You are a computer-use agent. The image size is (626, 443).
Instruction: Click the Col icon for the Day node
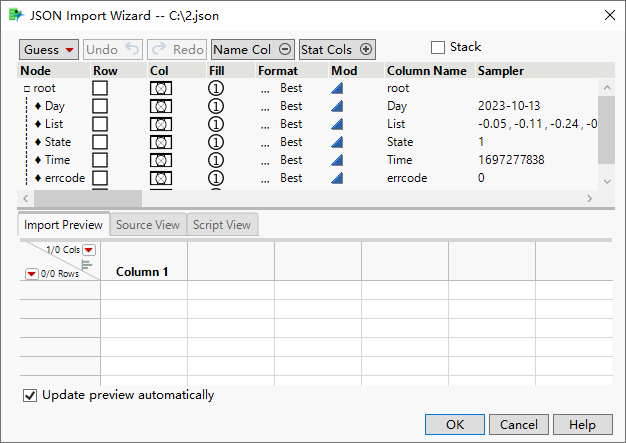click(160, 106)
